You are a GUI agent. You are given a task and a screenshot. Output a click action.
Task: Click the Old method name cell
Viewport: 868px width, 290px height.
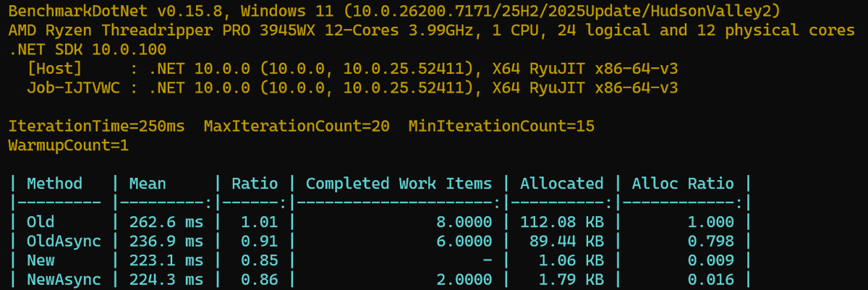click(41, 222)
